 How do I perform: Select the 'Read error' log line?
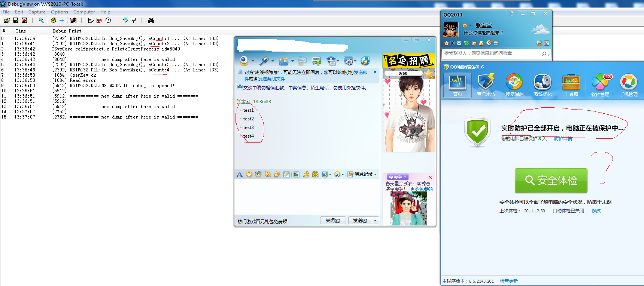[x=82, y=80]
